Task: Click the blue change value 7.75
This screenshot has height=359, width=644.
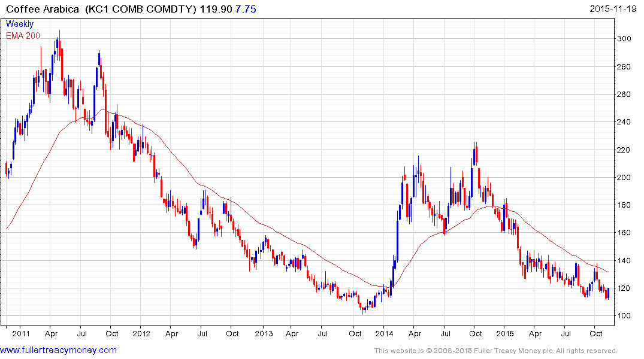Action: pos(246,9)
